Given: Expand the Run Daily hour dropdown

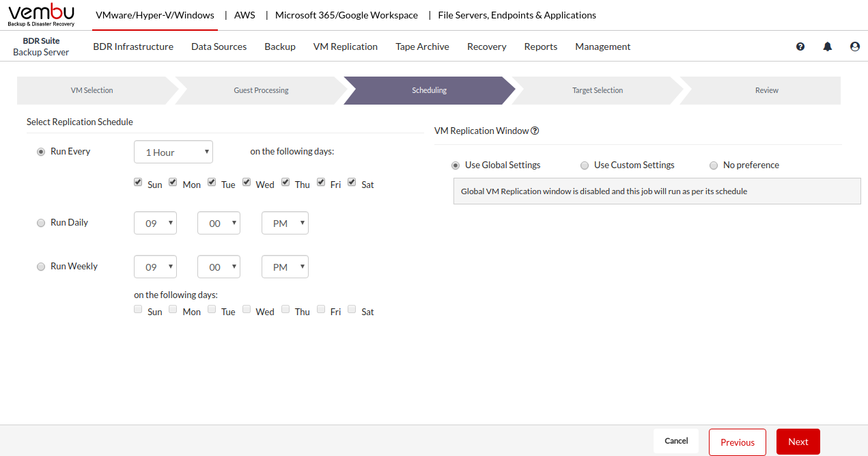Looking at the screenshot, I should (x=156, y=223).
